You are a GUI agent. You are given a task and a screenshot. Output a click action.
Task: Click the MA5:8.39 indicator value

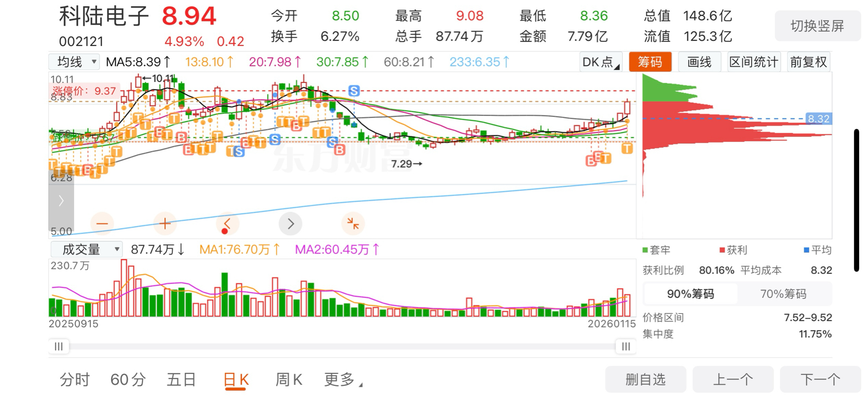pyautogui.click(x=138, y=62)
